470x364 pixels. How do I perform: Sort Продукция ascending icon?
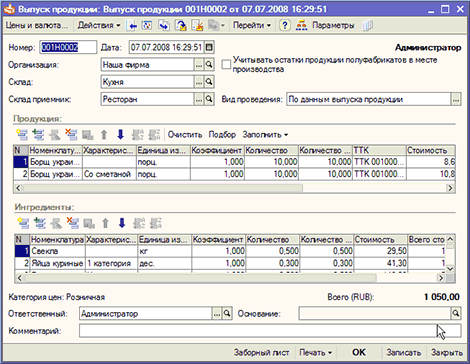coord(138,135)
